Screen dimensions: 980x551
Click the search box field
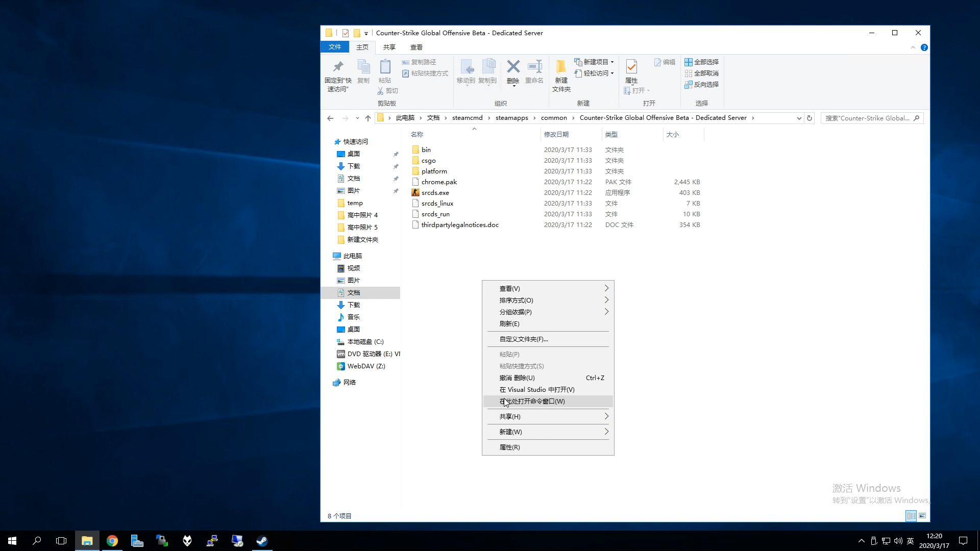pos(868,118)
